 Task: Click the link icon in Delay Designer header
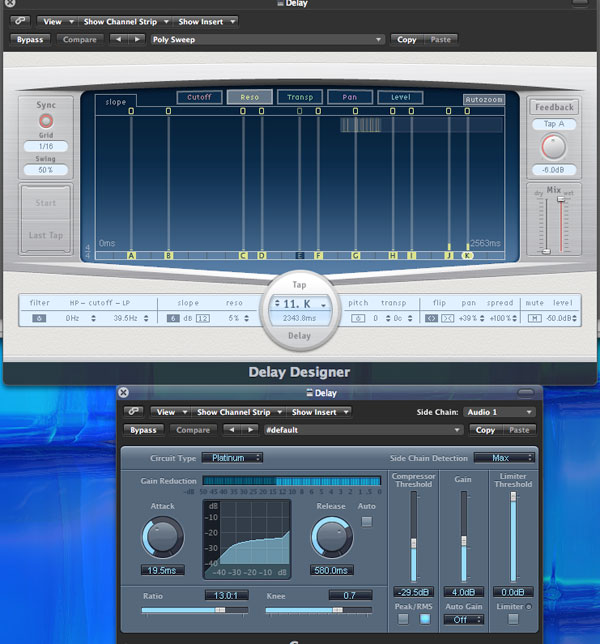click(x=20, y=21)
